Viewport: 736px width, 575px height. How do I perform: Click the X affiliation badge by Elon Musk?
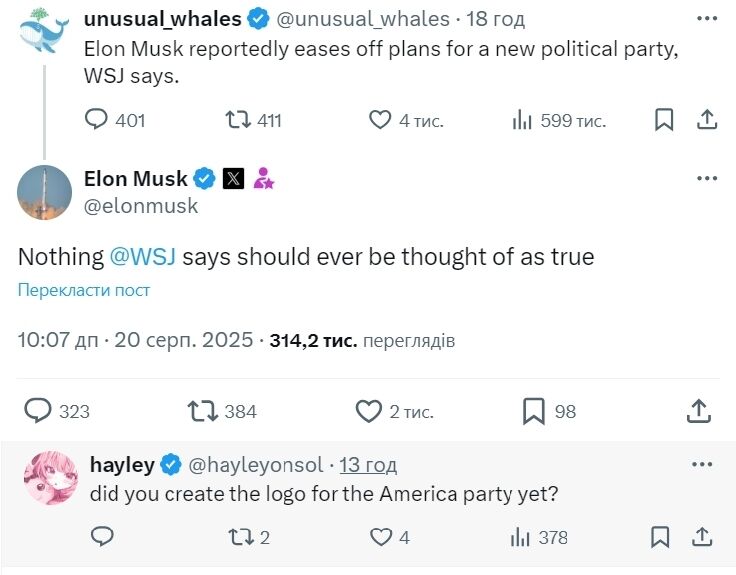tap(232, 179)
